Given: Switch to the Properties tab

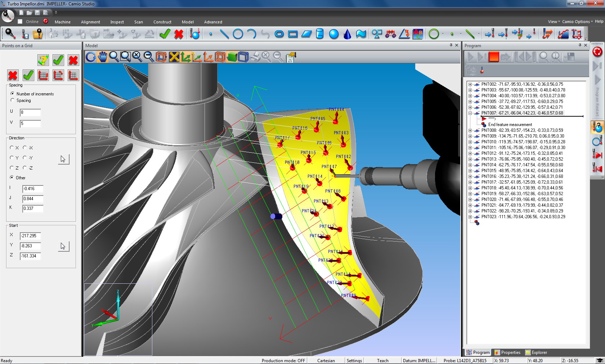Looking at the screenshot, I should (507, 352).
